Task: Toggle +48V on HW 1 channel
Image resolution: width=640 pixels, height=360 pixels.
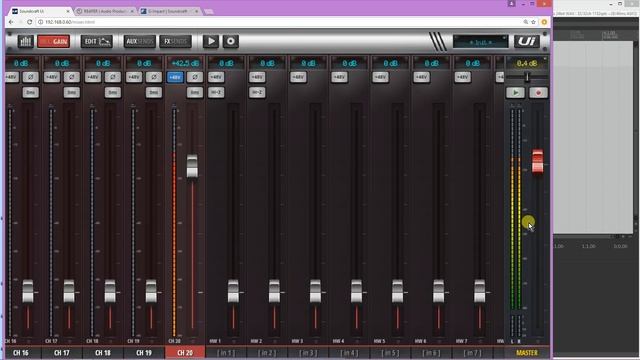Action: pos(216,77)
